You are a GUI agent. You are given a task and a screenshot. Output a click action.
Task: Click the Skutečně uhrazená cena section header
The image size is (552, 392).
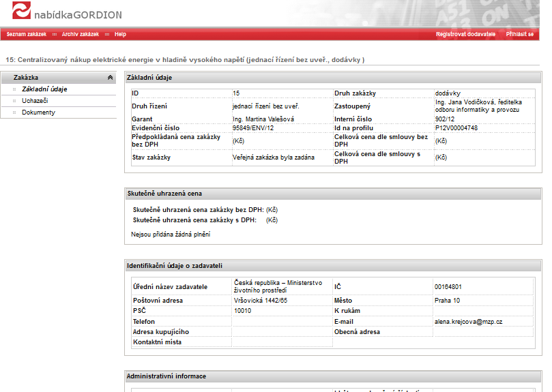point(164,194)
